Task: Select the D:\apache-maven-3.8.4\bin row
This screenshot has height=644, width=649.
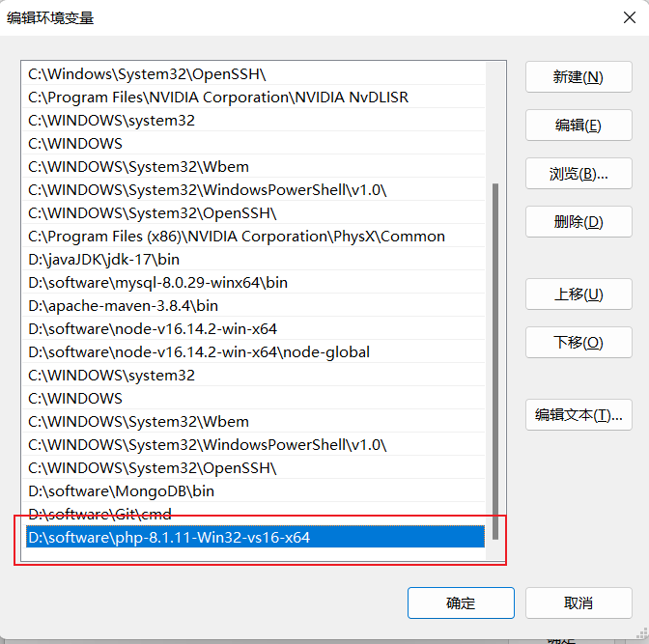Action: [x=253, y=306]
